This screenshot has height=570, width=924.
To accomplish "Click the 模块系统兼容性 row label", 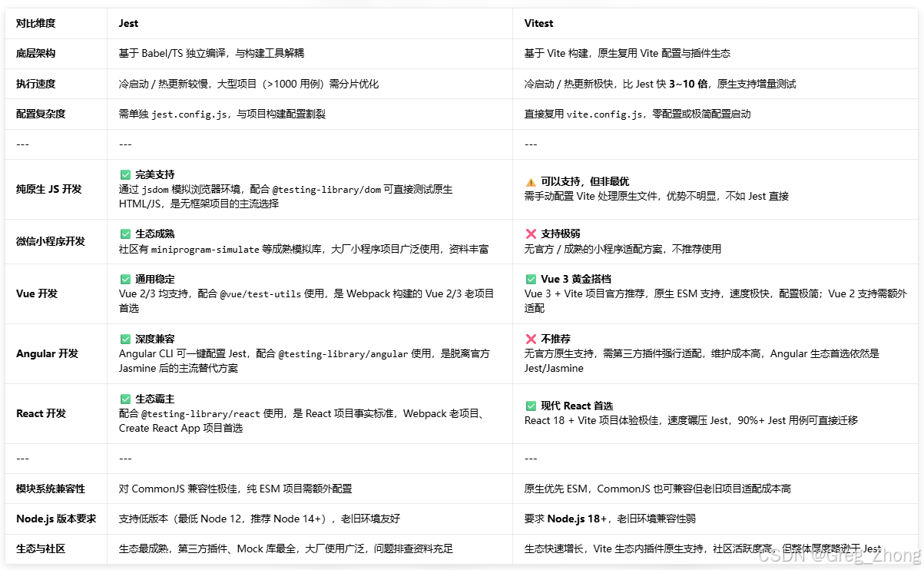I will coord(51,489).
